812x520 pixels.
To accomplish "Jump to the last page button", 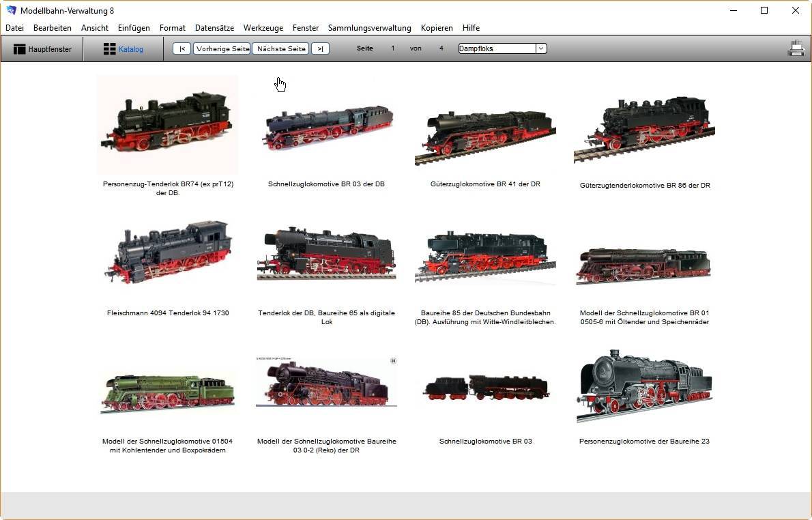I will [320, 48].
